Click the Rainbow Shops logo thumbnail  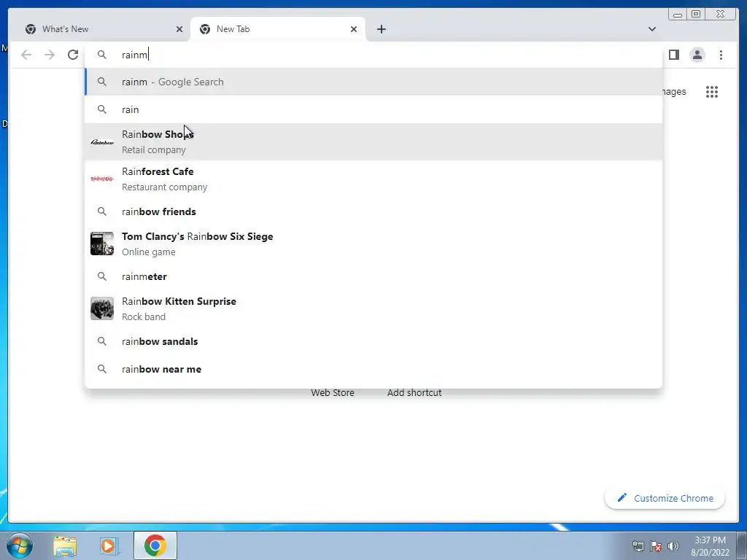pos(102,142)
